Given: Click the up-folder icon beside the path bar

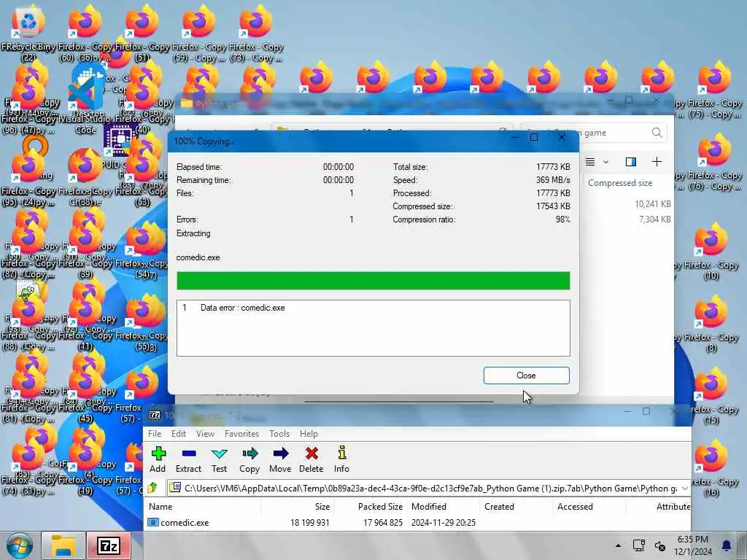Looking at the screenshot, I should tap(153, 488).
